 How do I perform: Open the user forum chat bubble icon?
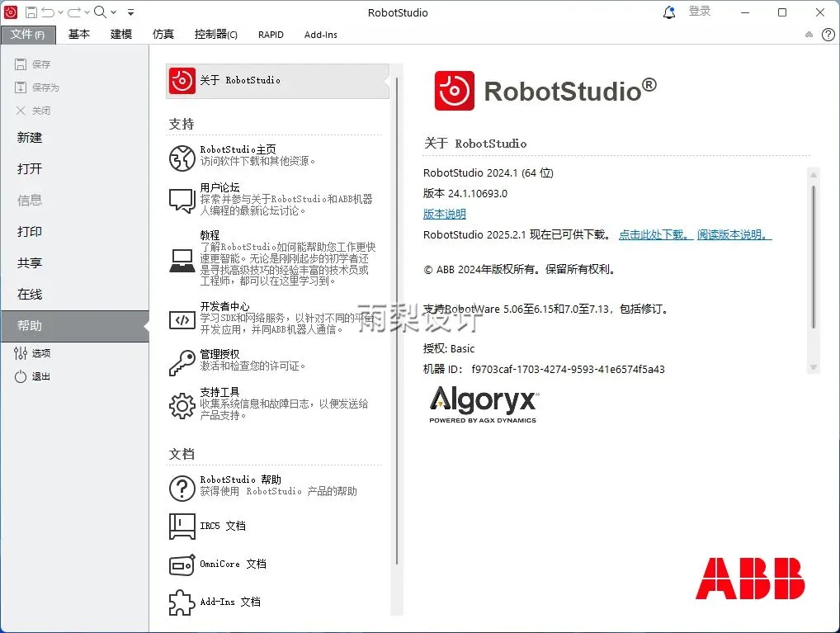point(182,201)
